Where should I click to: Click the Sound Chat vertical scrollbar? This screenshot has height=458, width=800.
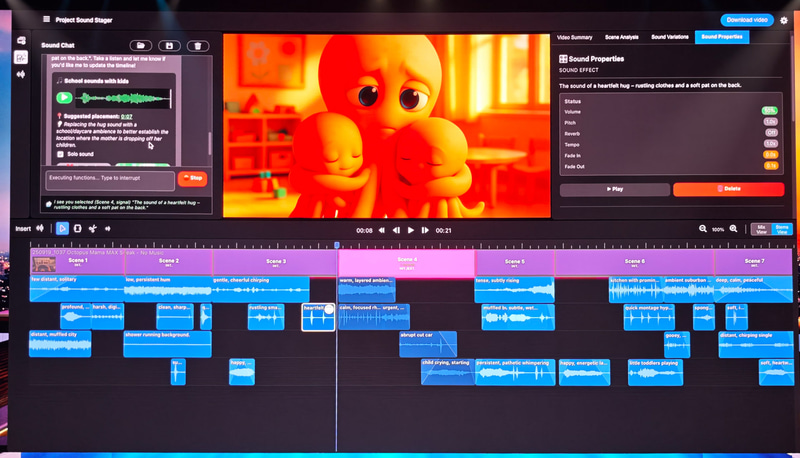coord(210,143)
